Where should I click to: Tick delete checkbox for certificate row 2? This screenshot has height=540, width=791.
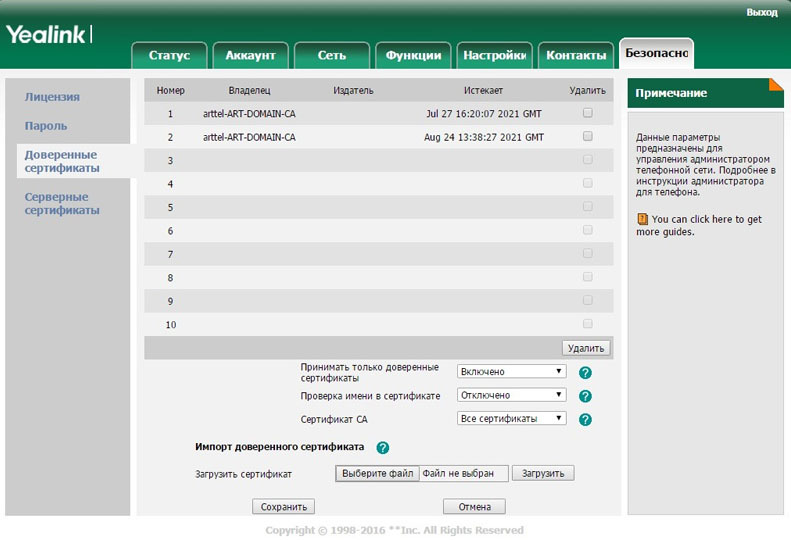coord(587,136)
